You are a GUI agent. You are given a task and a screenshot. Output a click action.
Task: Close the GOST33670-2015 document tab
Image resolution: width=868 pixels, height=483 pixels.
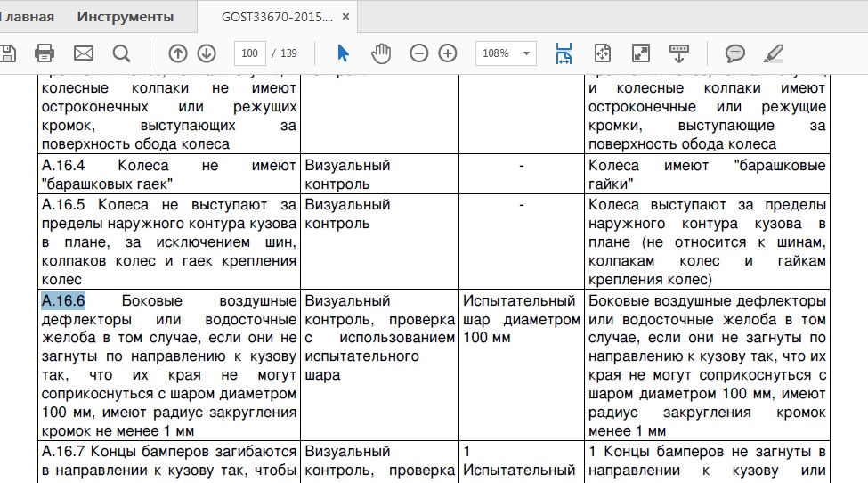[346, 18]
